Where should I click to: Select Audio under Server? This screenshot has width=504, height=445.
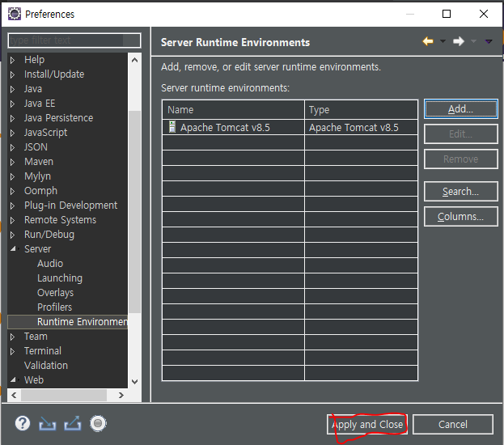point(50,263)
